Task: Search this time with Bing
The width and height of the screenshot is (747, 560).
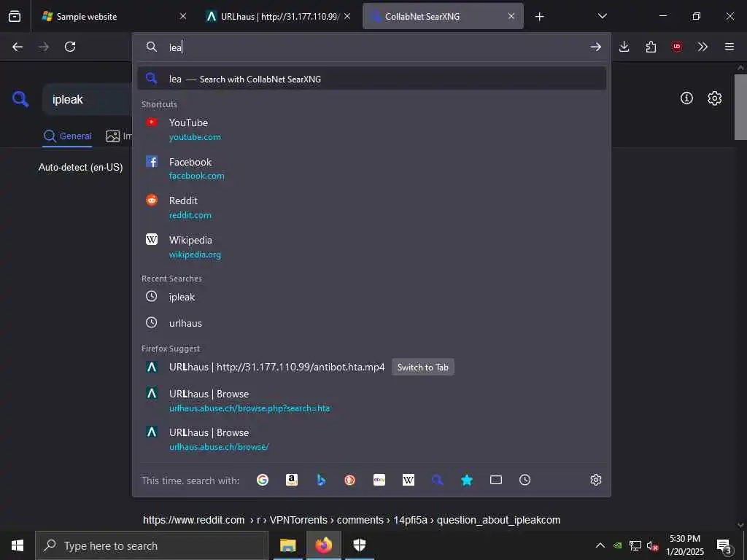Action: (321, 480)
